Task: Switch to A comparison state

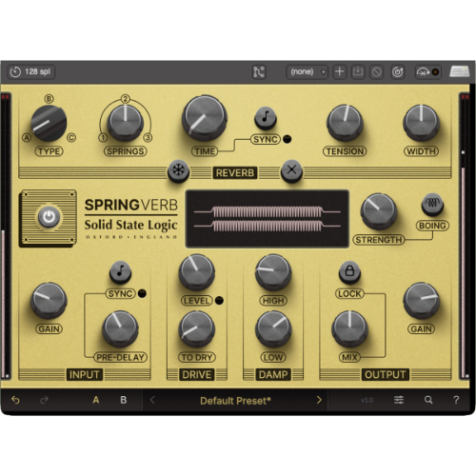Action: (x=96, y=400)
